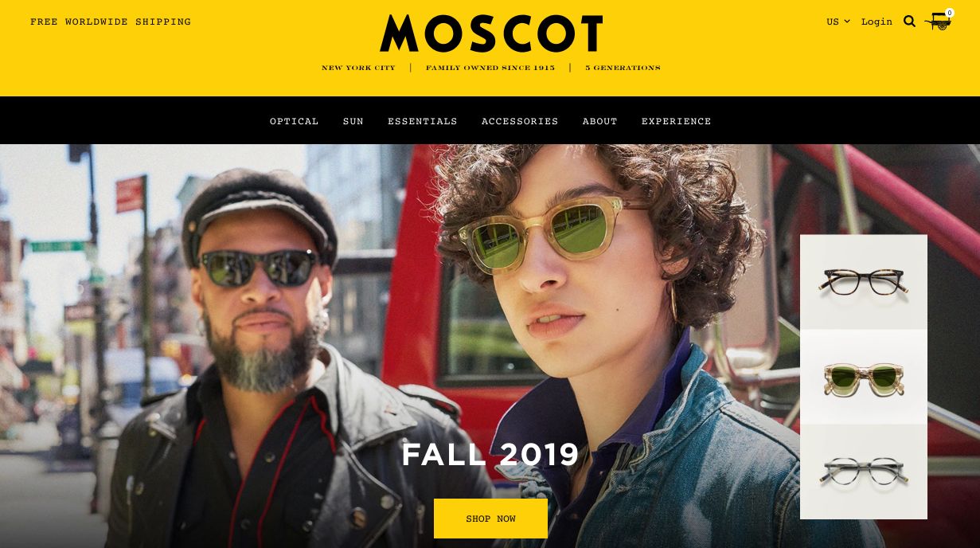Select the grey round glasses thumbnail

(864, 472)
